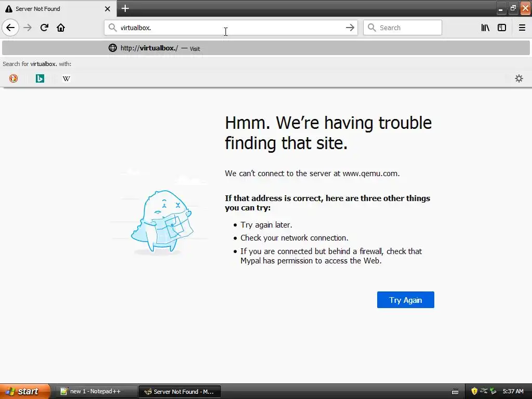Screen dimensions: 532x399
Task: Click the 'Try again later.' bullet text
Action: tap(267, 225)
